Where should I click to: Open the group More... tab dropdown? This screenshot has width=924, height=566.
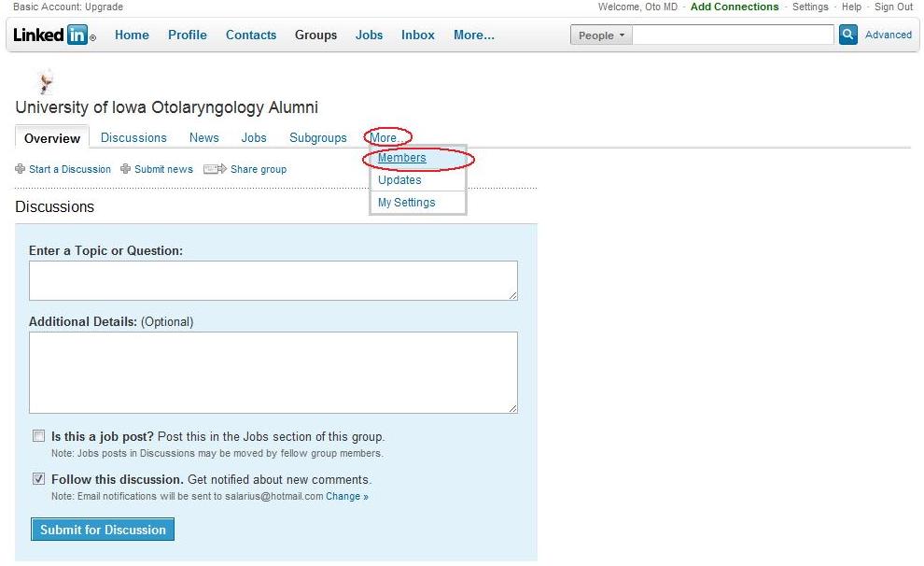point(386,137)
